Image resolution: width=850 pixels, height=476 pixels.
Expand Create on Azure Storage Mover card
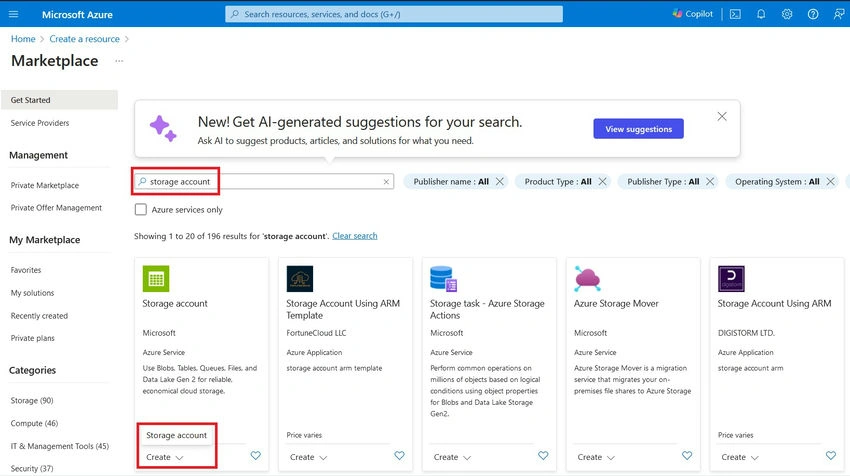coord(596,457)
